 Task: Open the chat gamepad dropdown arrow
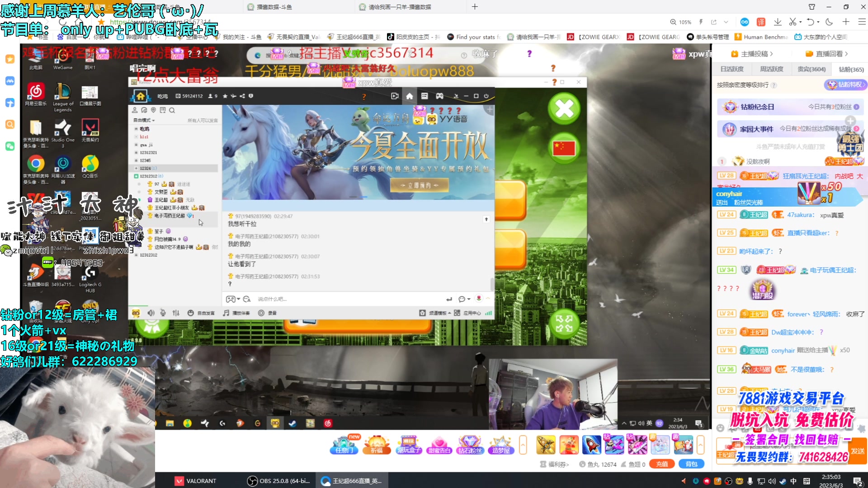coord(239,299)
